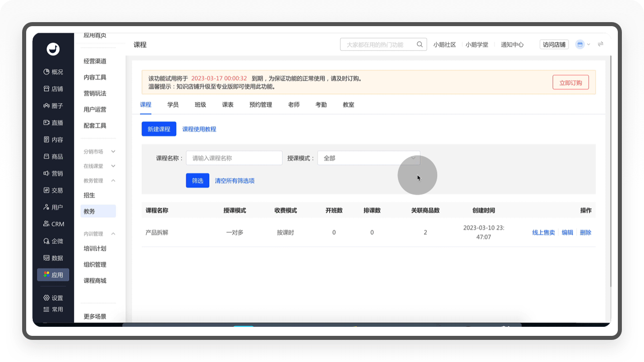Select 内容 in the dark left sidebar

pos(53,140)
